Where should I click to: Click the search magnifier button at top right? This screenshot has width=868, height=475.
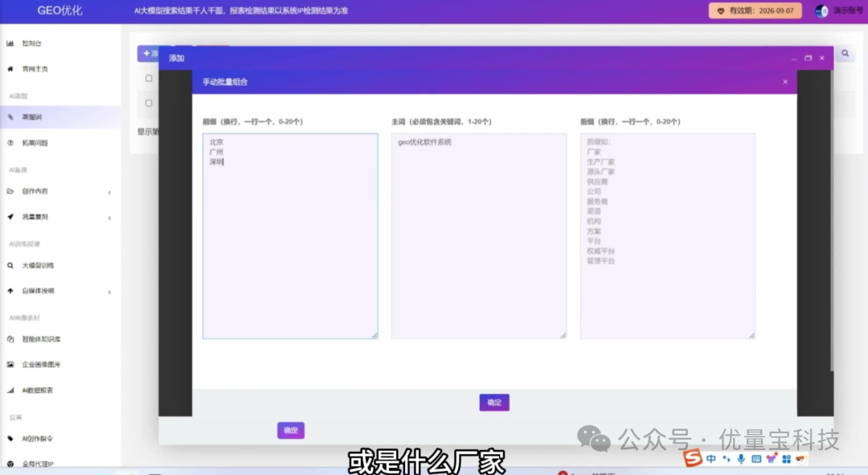845,54
